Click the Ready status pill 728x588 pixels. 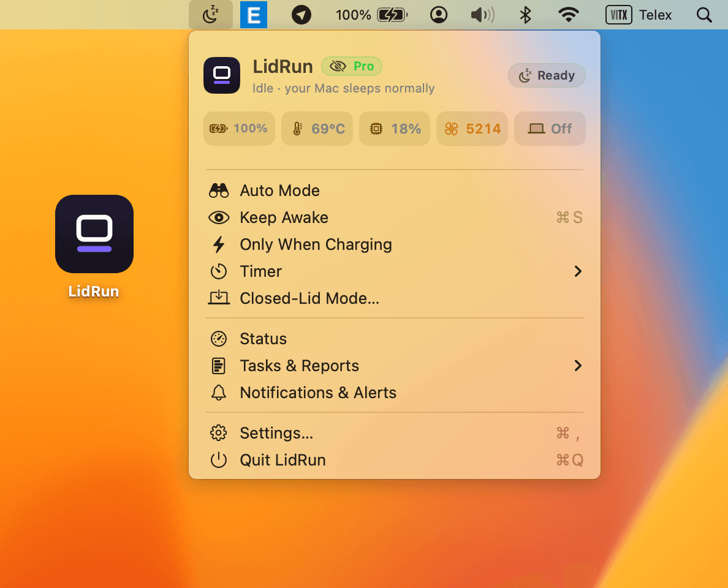coord(547,75)
